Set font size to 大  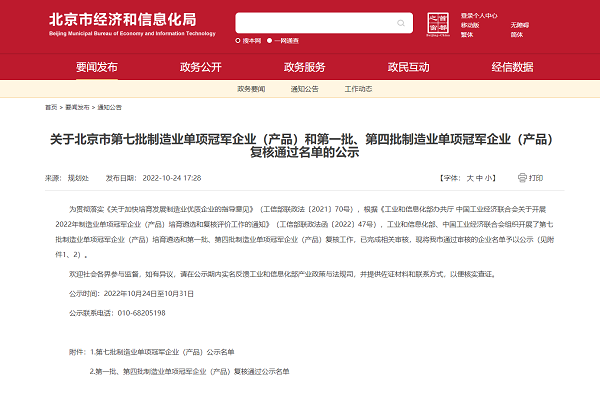click(x=470, y=177)
